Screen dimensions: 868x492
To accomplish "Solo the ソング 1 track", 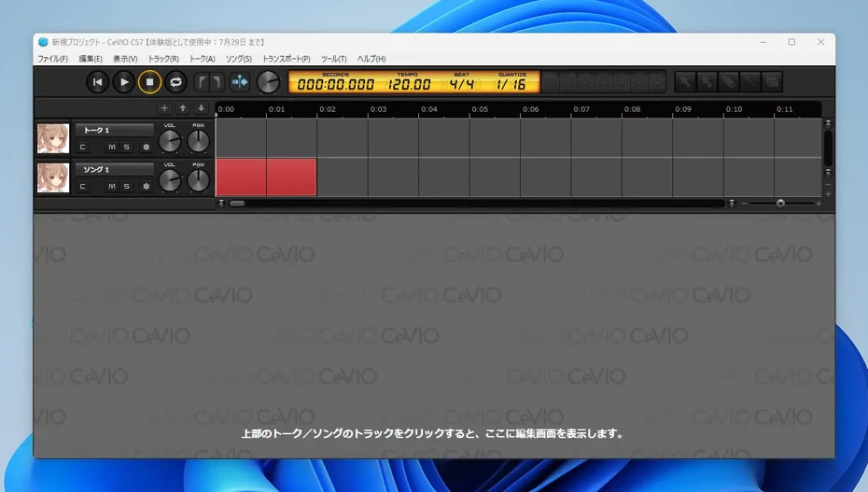I will click(x=127, y=187).
